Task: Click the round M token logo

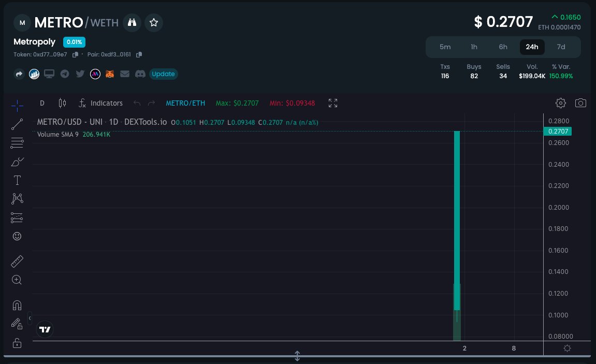Action: click(22, 22)
